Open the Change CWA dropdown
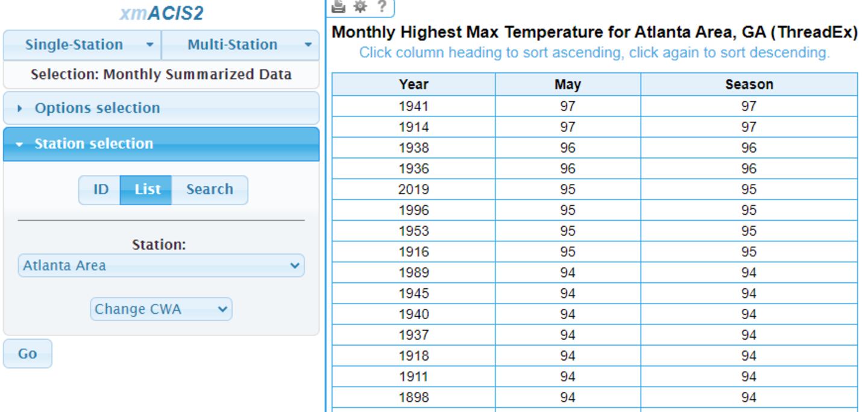Image resolution: width=868 pixels, height=412 pixels. tap(161, 309)
